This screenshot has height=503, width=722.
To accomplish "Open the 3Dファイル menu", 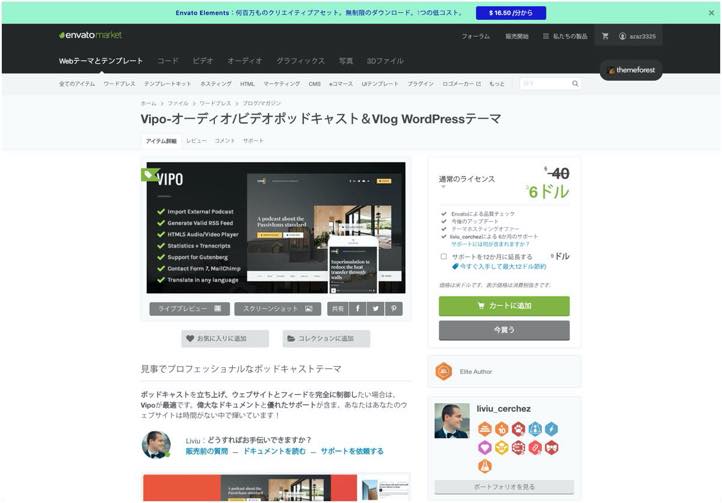I will (385, 61).
